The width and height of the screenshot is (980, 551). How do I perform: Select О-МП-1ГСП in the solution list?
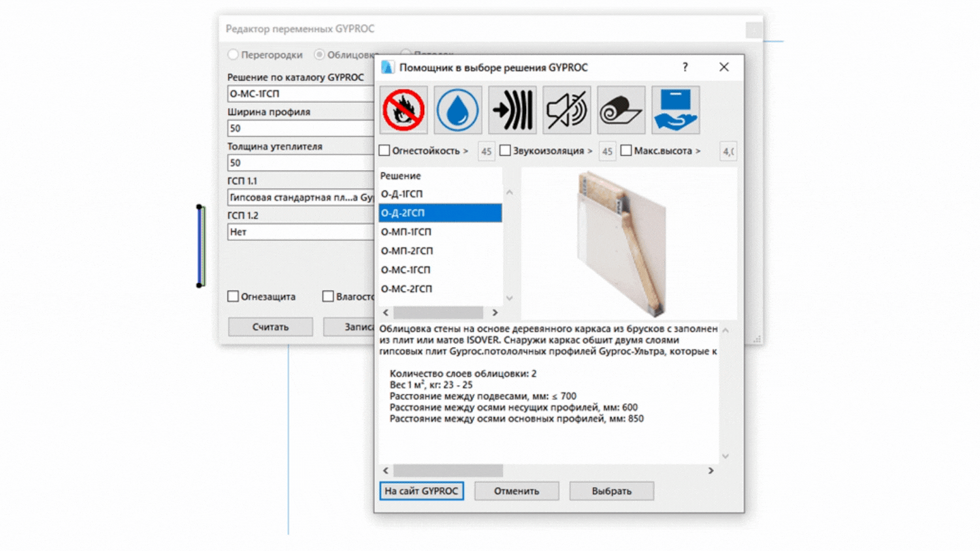pos(407,232)
